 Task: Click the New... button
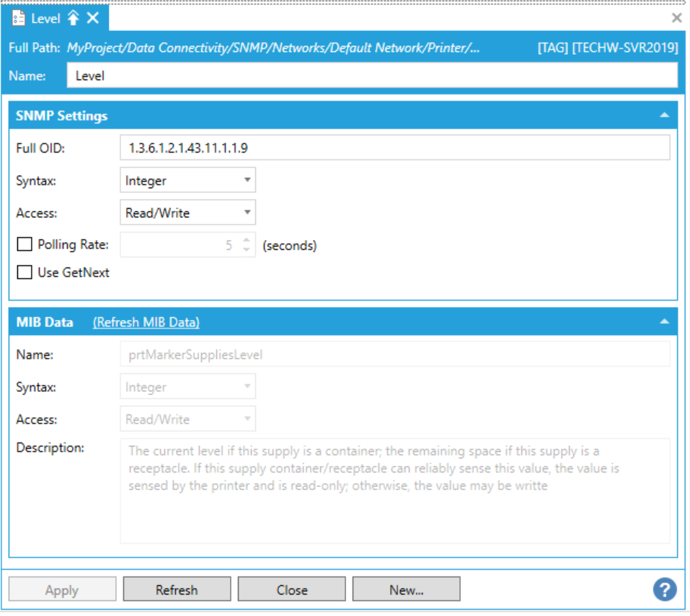click(406, 589)
